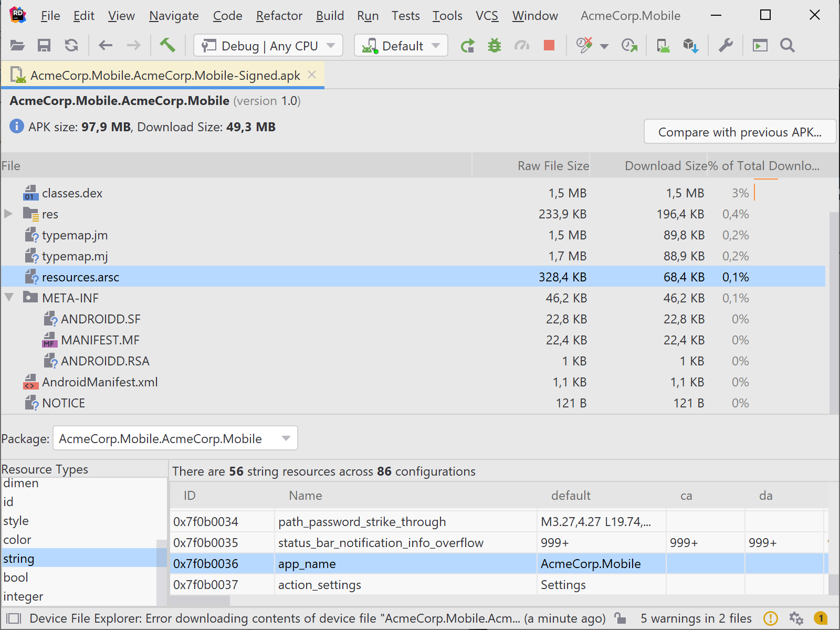Select typemap.mj file row
Screen dimensions: 840x630
point(413,256)
